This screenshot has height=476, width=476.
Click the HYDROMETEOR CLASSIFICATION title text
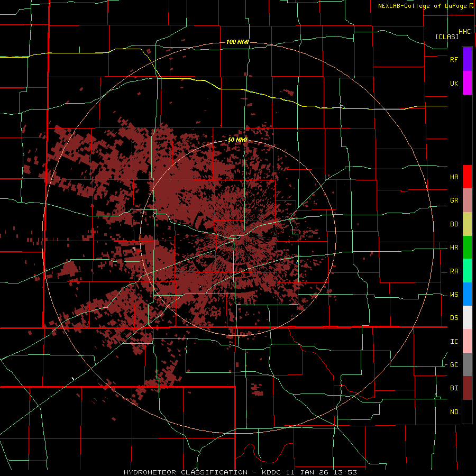186,472
